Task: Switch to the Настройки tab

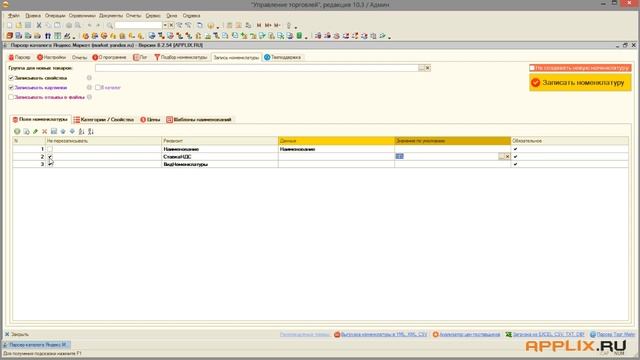Action: (51, 58)
